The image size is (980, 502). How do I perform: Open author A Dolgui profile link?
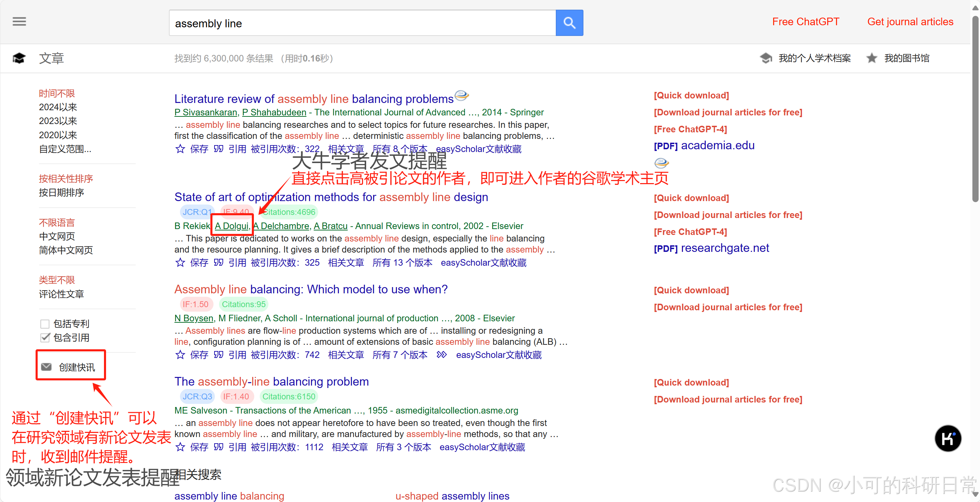tap(232, 226)
